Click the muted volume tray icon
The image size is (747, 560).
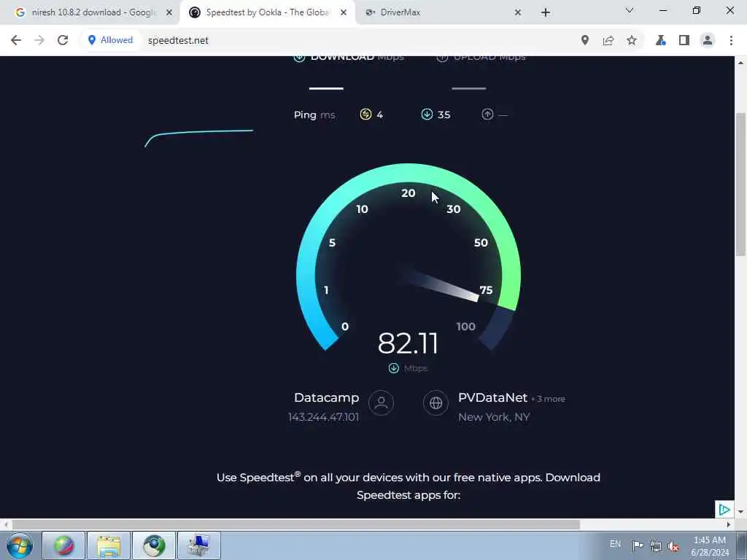[673, 547]
